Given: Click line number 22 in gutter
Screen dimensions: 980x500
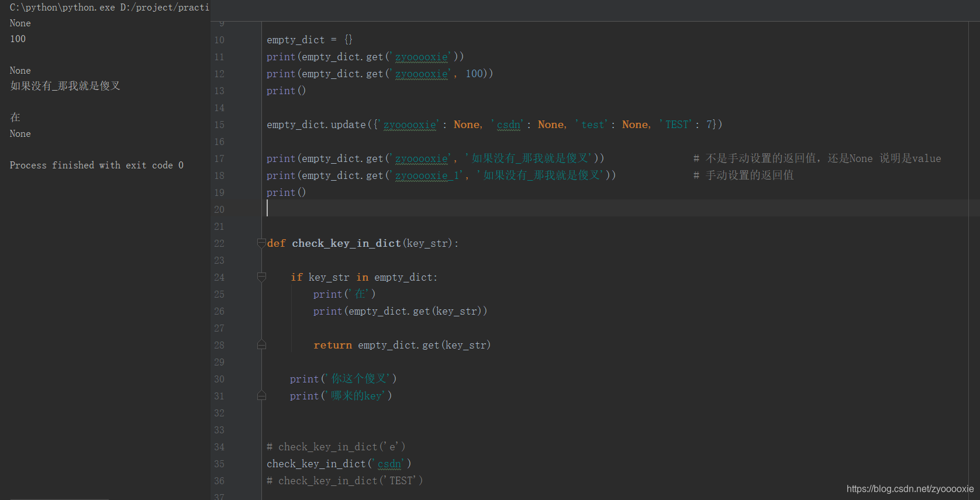Looking at the screenshot, I should coord(219,243).
